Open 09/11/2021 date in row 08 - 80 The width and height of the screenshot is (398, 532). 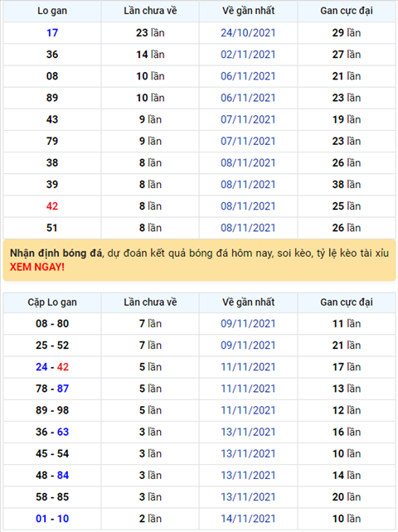(x=248, y=324)
